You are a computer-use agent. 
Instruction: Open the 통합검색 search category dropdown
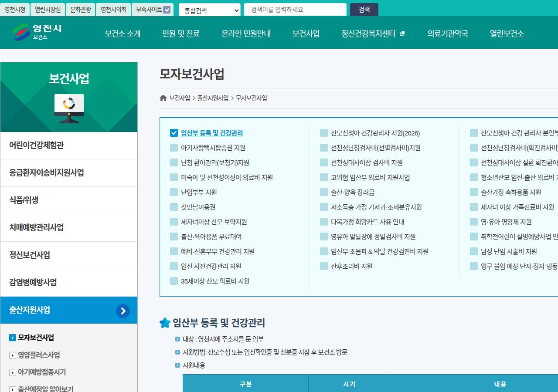point(210,10)
